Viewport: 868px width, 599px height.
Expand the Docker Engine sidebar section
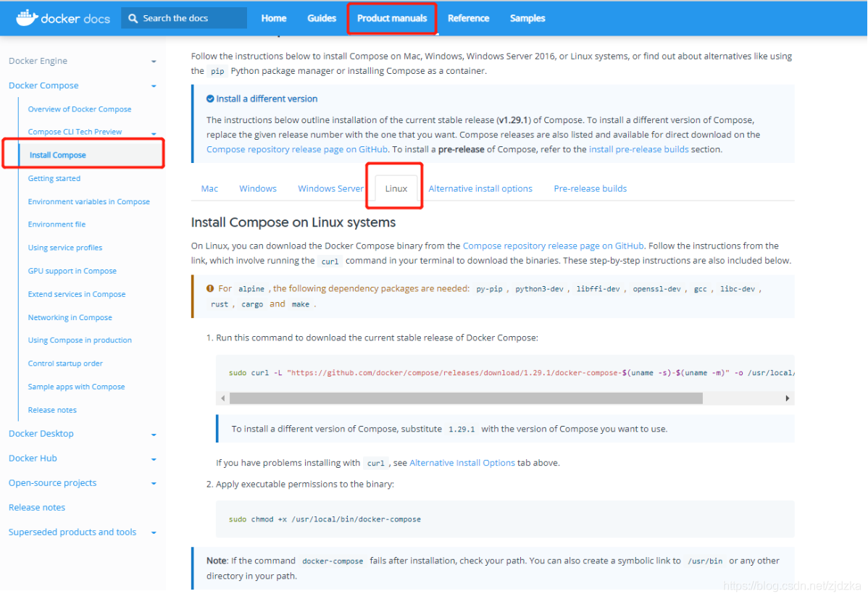point(154,62)
